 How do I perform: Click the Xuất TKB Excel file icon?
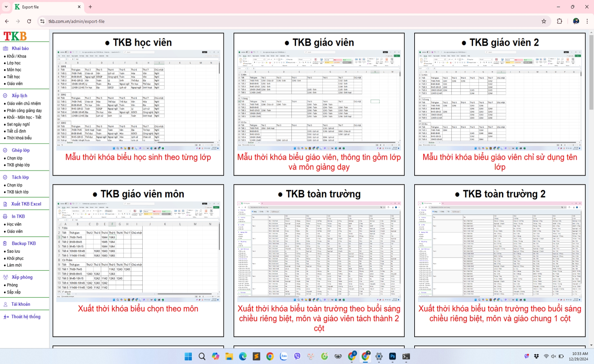(5, 204)
